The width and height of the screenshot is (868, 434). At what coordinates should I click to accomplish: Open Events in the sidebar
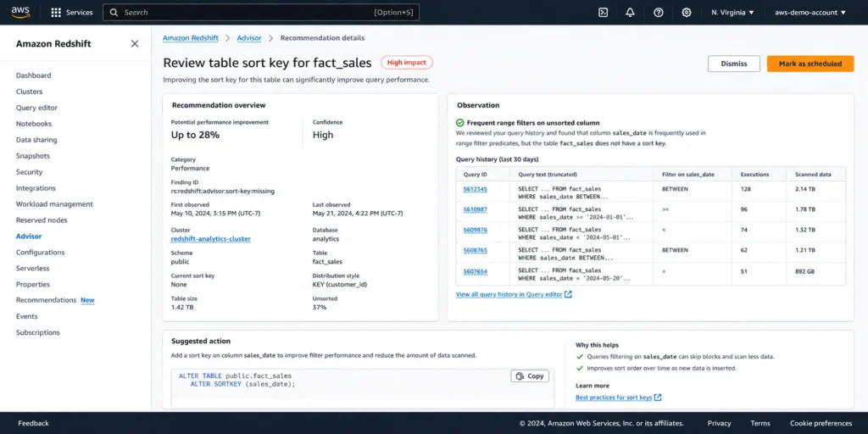[x=26, y=316]
